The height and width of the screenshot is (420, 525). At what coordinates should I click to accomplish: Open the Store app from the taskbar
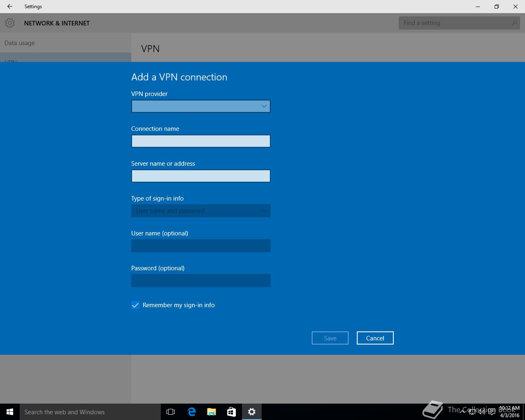[231, 412]
